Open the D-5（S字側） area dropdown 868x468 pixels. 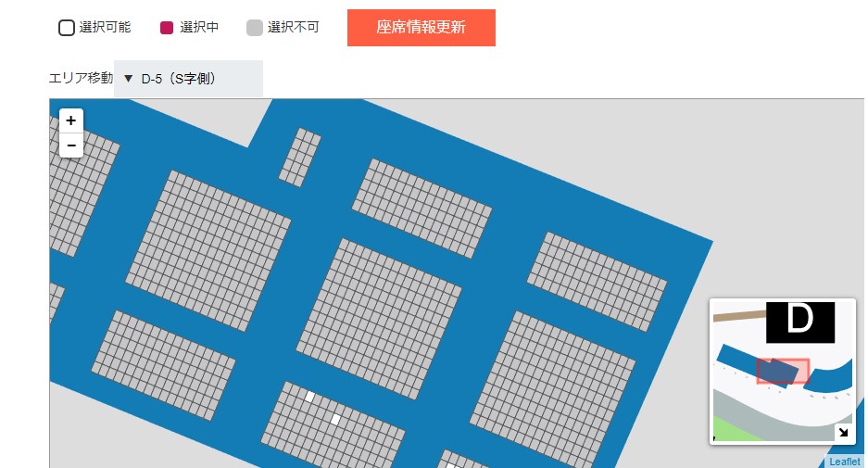tap(188, 79)
